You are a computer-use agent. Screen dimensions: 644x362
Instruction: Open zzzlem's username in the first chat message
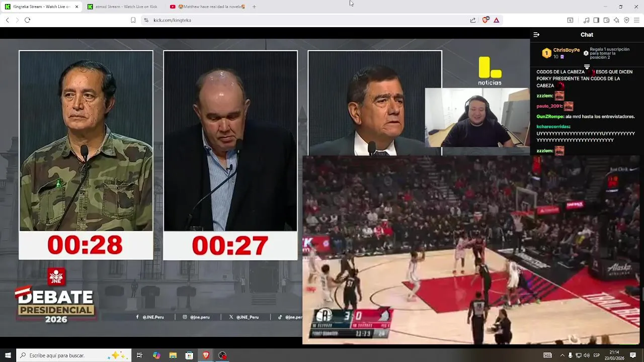[544, 96]
